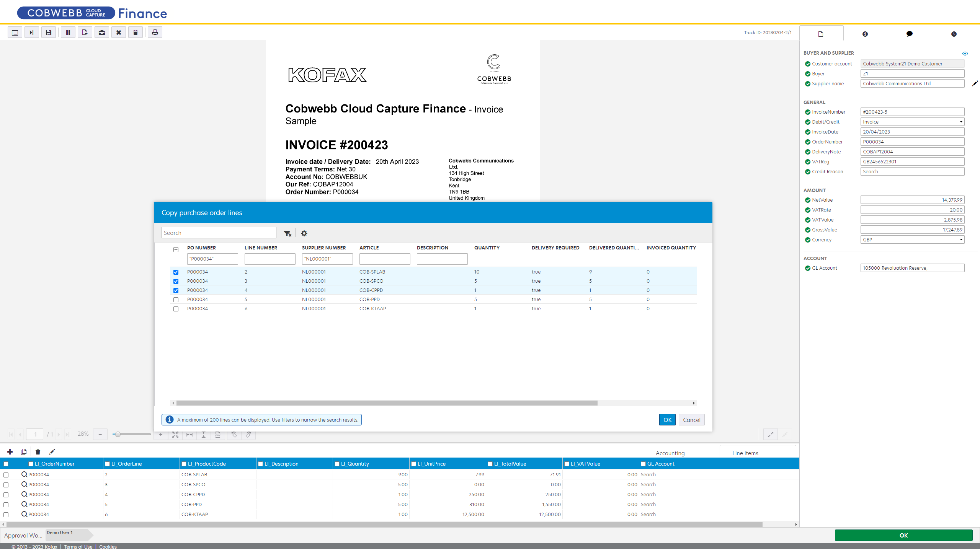
Task: Click the OrderNumber link
Action: pyautogui.click(x=827, y=142)
